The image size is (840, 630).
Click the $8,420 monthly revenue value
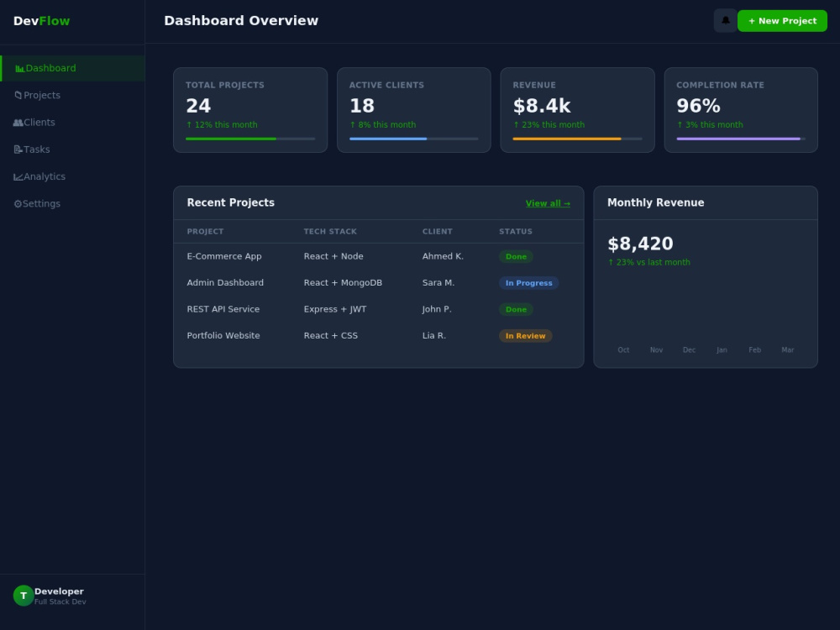tap(640, 244)
